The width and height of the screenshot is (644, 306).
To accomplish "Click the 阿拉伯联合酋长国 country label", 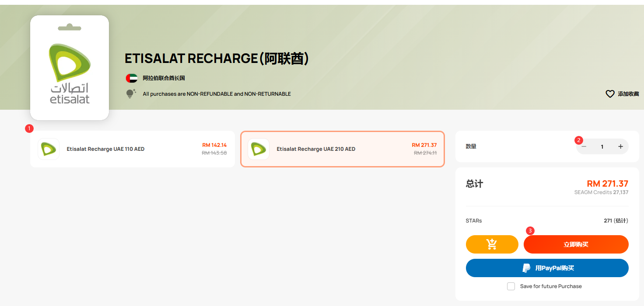I will pyautogui.click(x=164, y=78).
